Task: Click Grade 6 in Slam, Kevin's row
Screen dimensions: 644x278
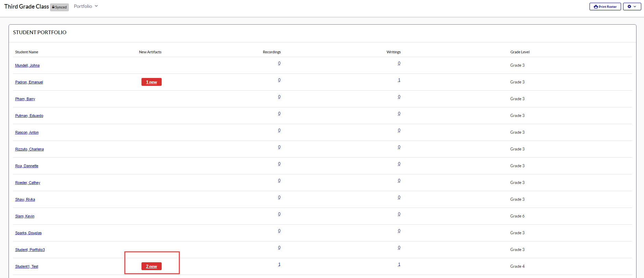Action: (517, 216)
